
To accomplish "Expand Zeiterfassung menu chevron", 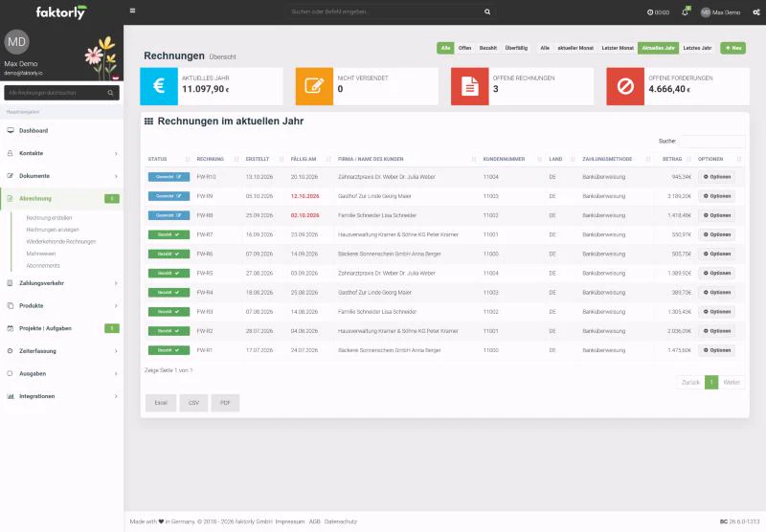I will coord(116,351).
